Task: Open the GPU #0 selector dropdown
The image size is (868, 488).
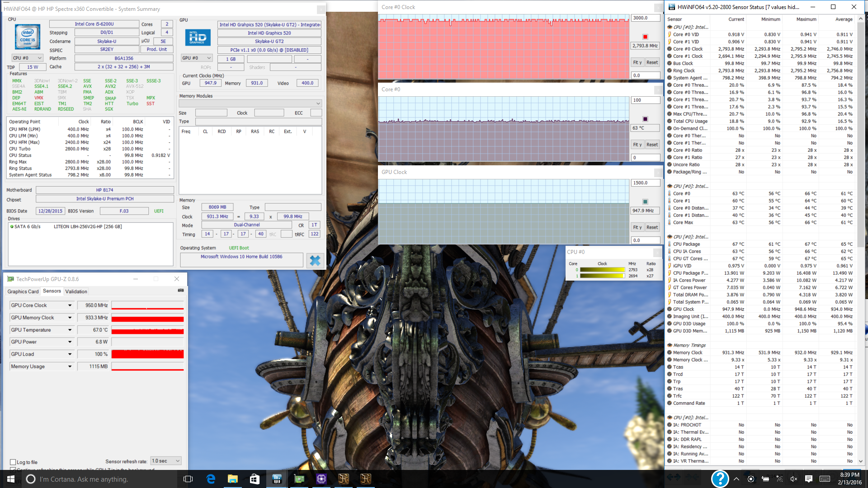Action: point(197,58)
